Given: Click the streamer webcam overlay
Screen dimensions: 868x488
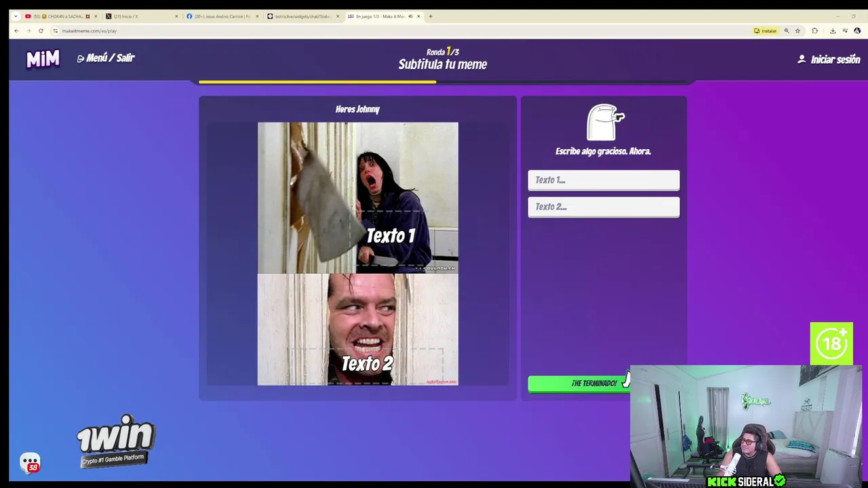Looking at the screenshot, I should [746, 426].
